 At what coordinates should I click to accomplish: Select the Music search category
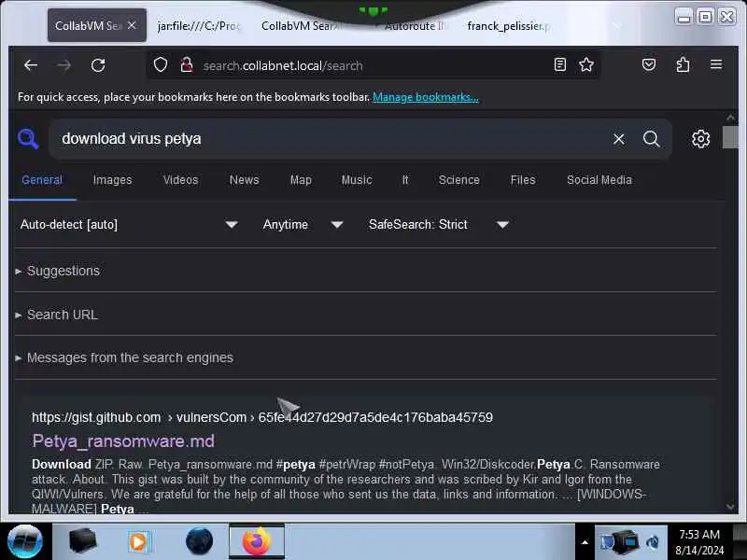pyautogui.click(x=357, y=180)
